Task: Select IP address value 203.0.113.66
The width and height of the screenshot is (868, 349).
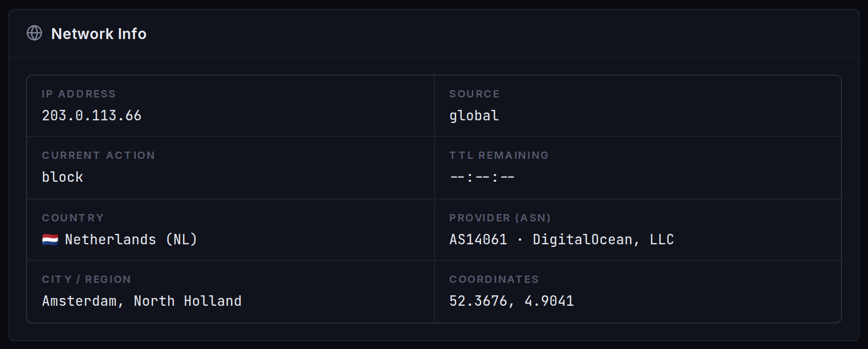Action: click(x=92, y=116)
